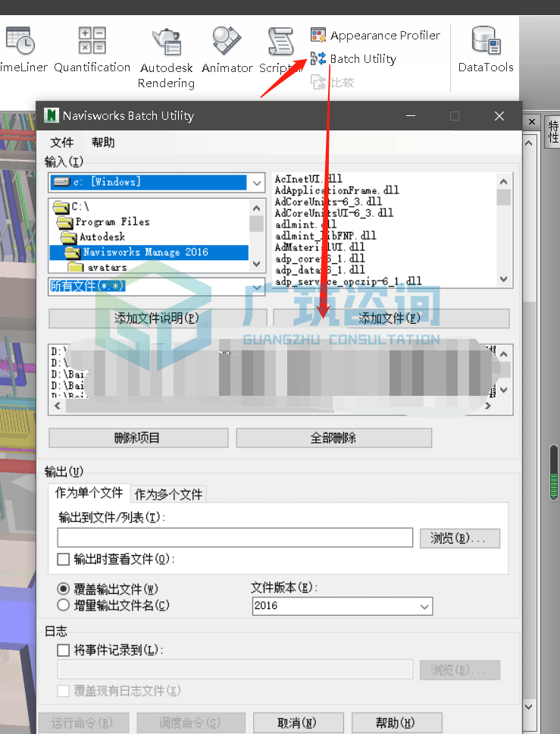Select AdMaterialUI.dll file

pyautogui.click(x=320, y=246)
